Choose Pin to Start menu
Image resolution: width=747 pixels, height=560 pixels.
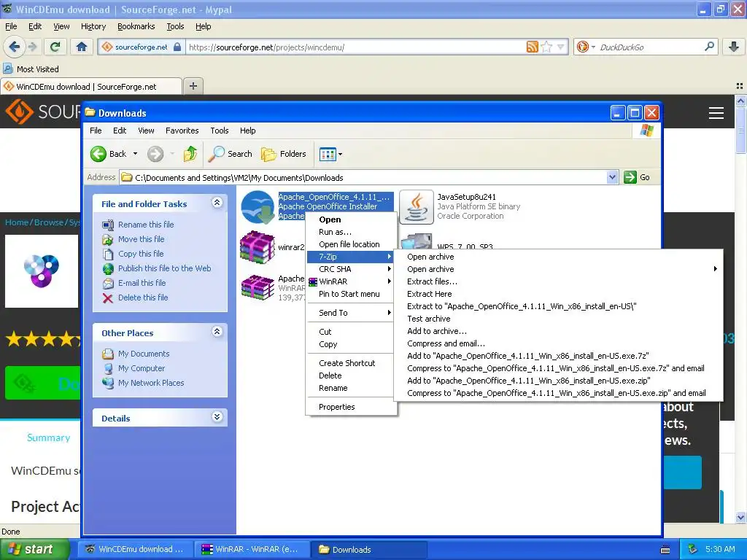coord(351,294)
